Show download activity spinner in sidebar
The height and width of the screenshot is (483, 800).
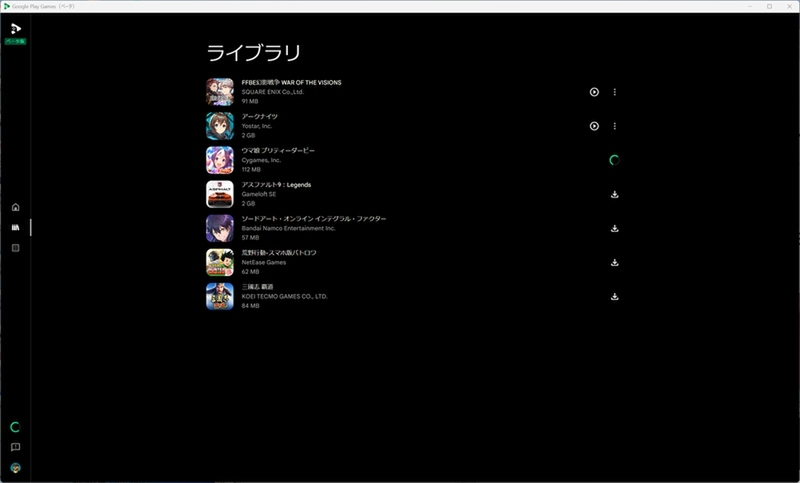point(15,427)
